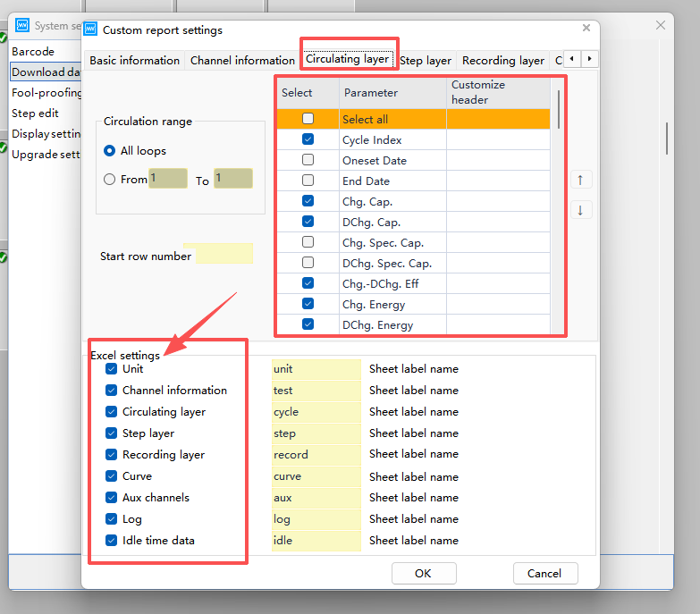The width and height of the screenshot is (700, 614).
Task: Click the move-down arrow icon
Action: click(x=579, y=211)
